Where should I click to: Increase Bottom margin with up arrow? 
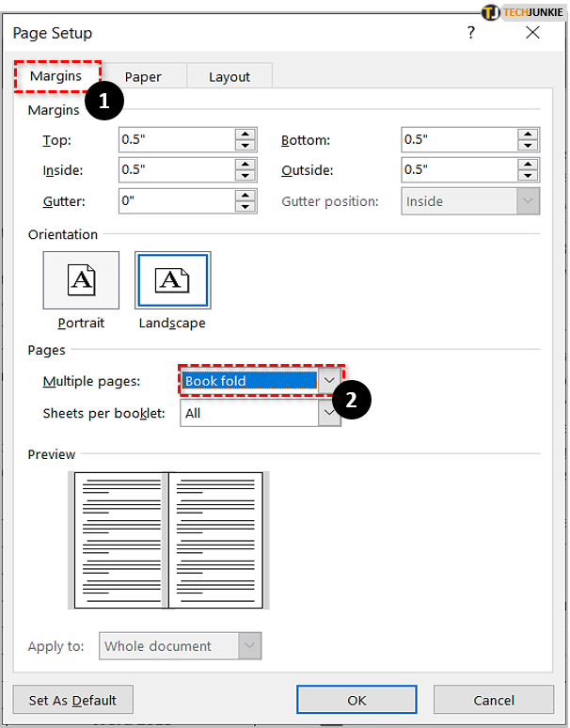(x=529, y=135)
